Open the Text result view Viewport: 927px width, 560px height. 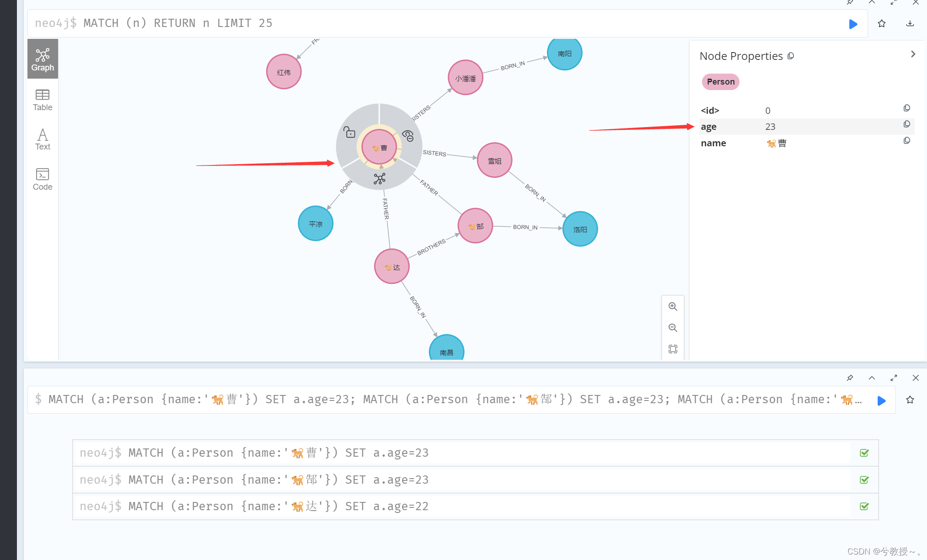click(43, 139)
